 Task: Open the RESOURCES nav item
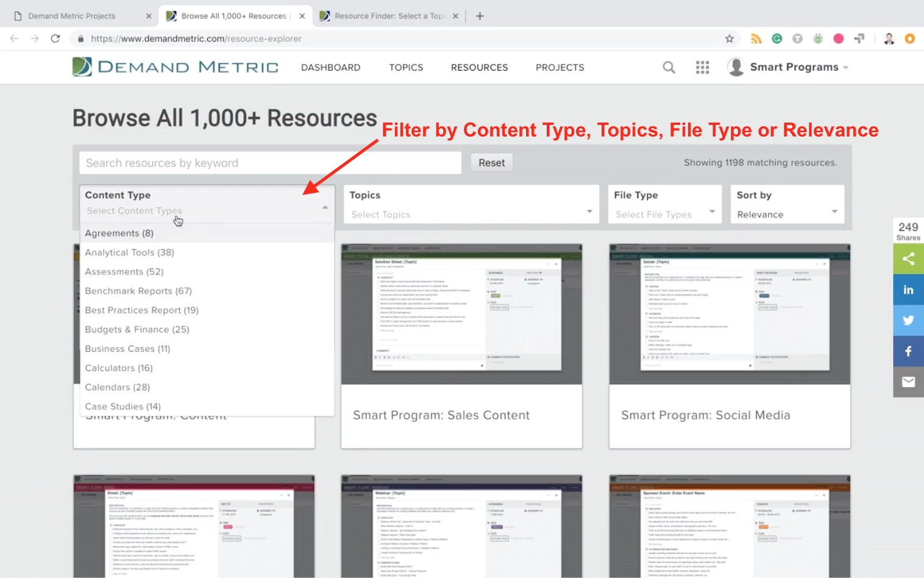click(480, 68)
